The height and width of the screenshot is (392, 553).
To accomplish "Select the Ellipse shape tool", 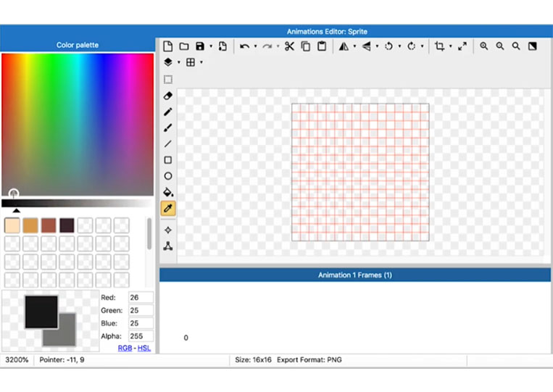I will [168, 176].
